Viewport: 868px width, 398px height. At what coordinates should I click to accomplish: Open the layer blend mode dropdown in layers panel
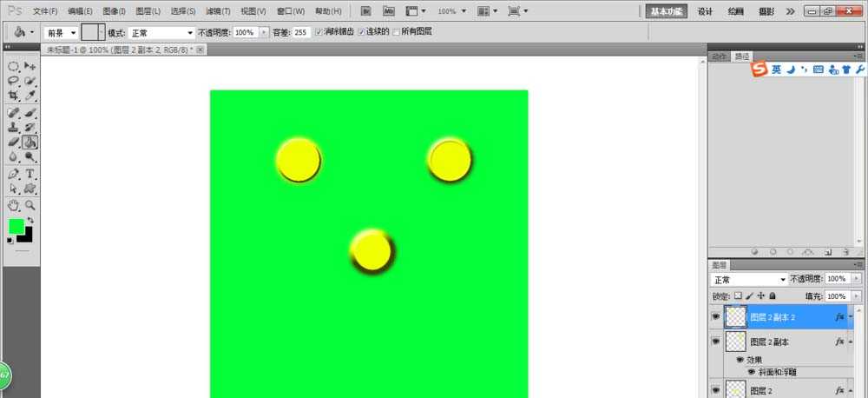[x=748, y=280]
